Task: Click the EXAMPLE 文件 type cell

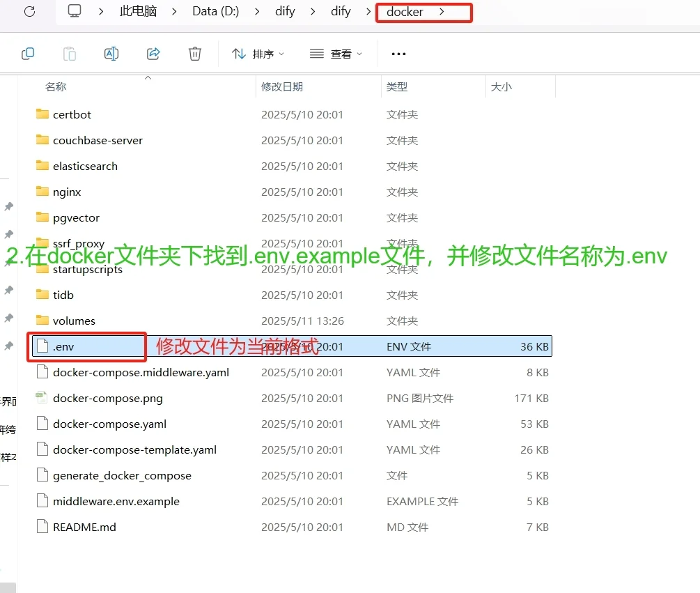Action: (422, 502)
